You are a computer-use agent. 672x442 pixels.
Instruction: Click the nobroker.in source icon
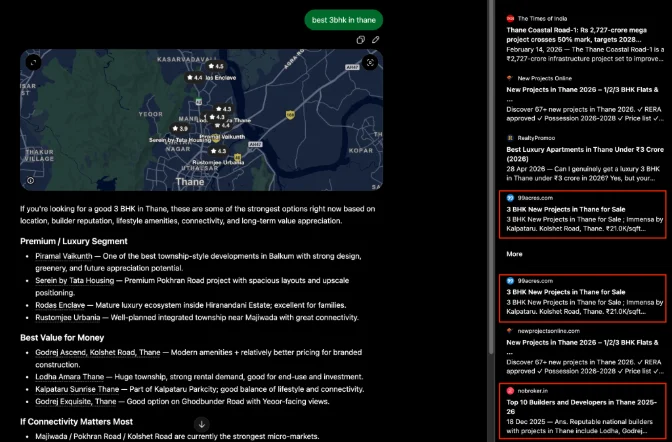[510, 391]
